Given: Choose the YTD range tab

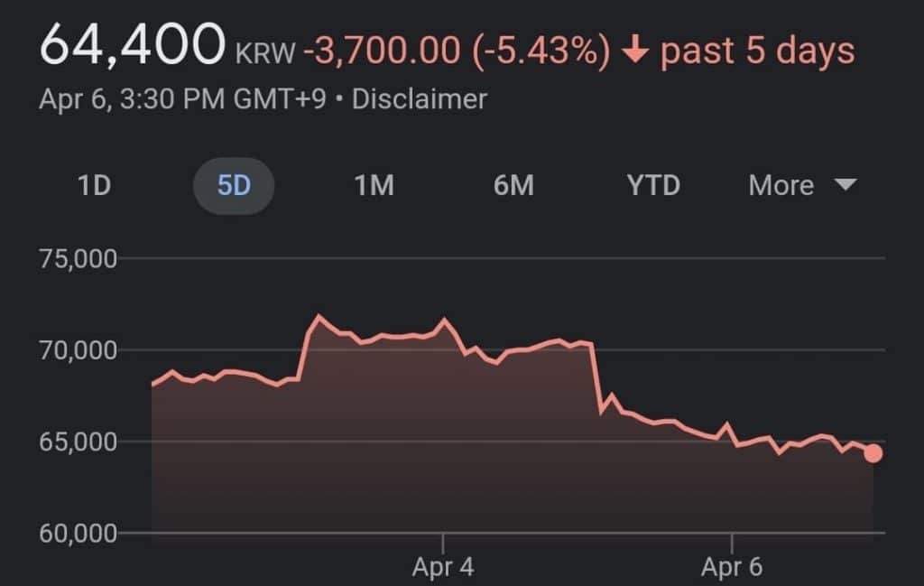Looking at the screenshot, I should coord(653,186).
